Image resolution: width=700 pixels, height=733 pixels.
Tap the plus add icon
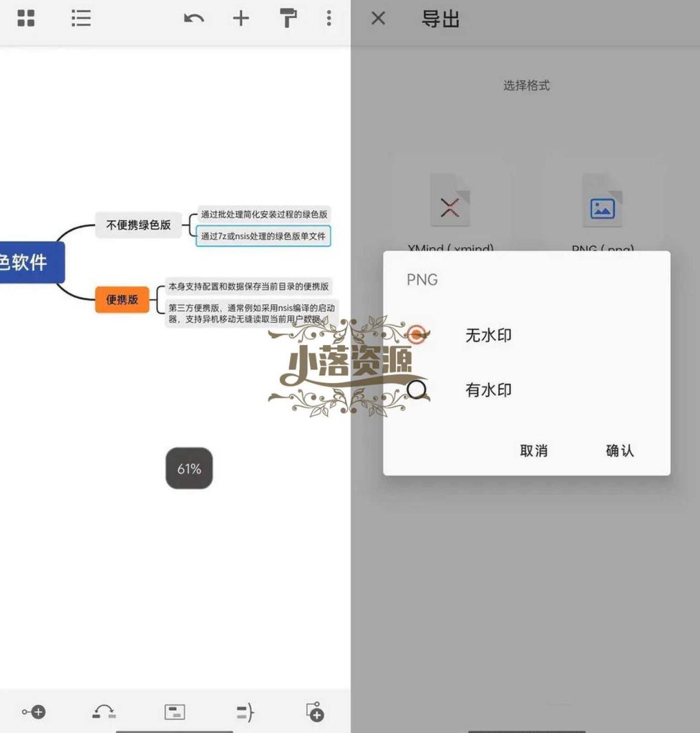tap(240, 18)
